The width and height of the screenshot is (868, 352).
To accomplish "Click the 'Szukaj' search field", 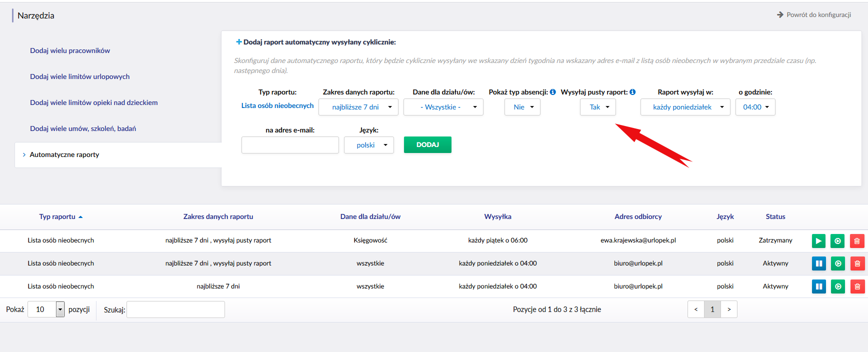I will (175, 309).
